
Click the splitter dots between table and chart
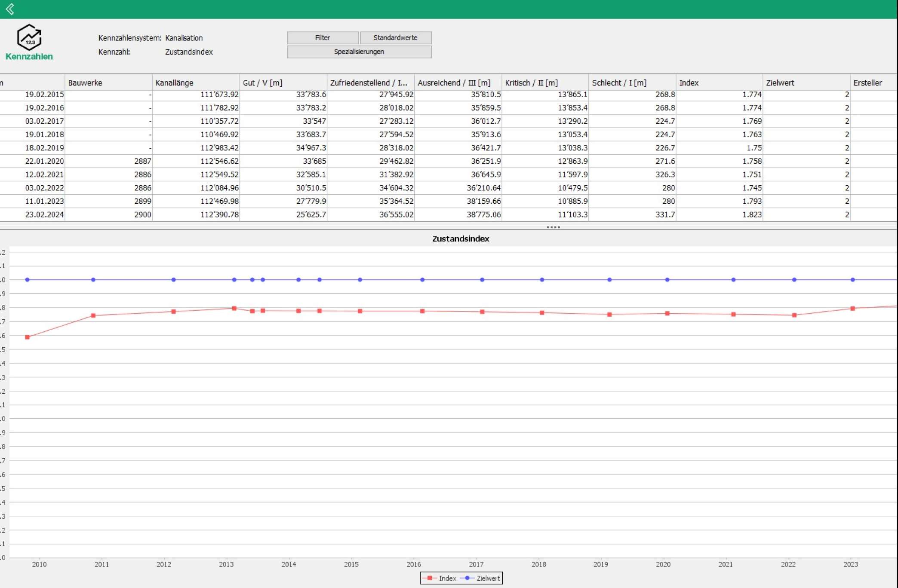(x=553, y=227)
